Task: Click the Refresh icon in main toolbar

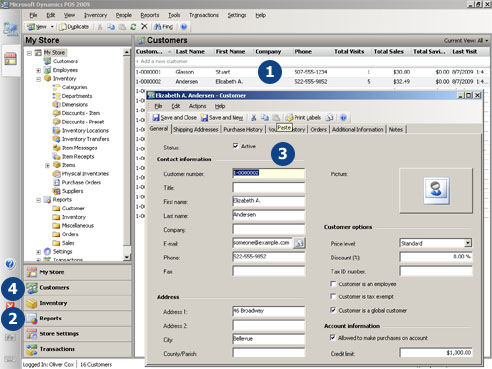Action: 133,27
